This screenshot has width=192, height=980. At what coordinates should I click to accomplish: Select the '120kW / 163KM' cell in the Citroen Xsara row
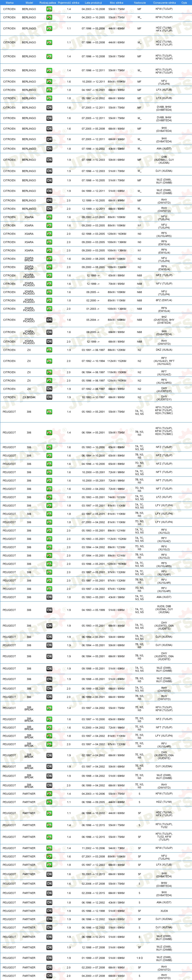tap(117, 234)
